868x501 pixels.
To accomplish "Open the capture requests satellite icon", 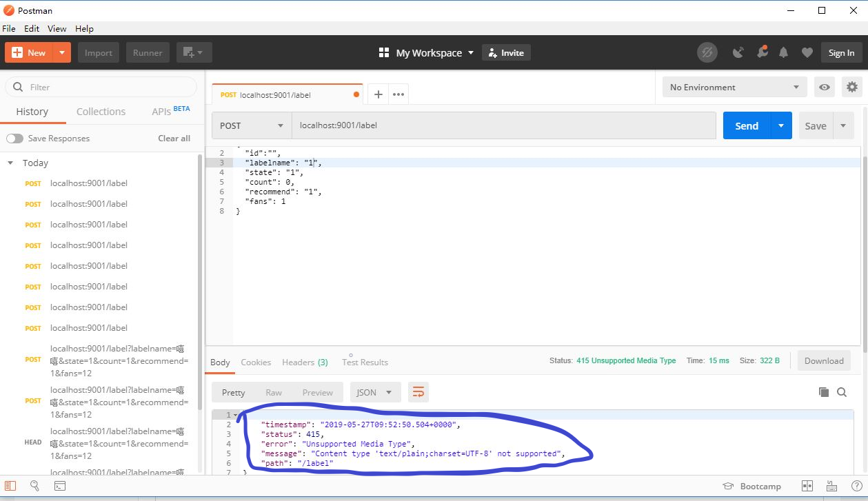I will click(738, 52).
